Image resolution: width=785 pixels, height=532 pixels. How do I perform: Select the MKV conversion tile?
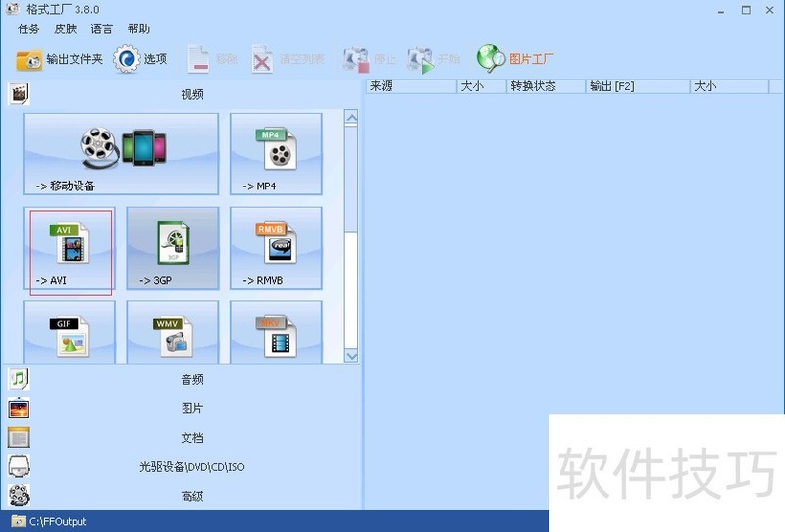click(x=276, y=333)
